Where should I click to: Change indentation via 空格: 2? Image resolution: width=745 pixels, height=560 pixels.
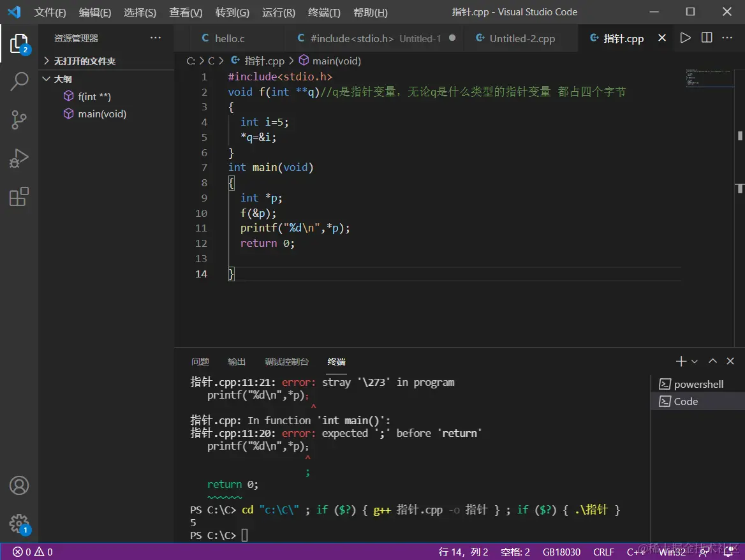(x=515, y=552)
